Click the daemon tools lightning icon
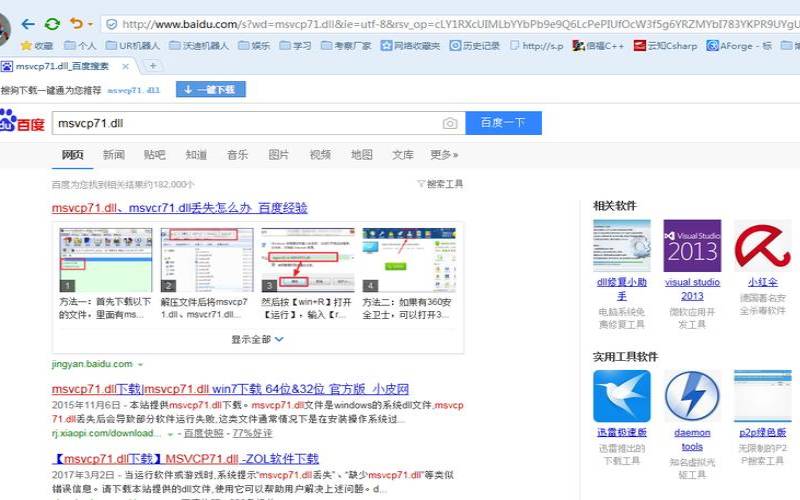This screenshot has width=800, height=500. (x=692, y=396)
